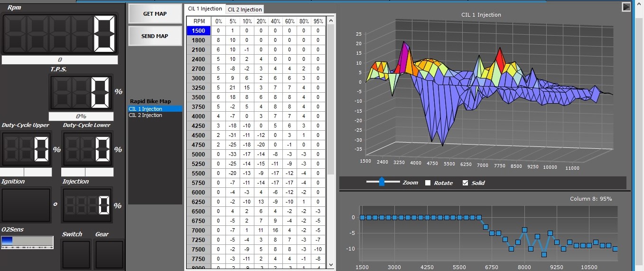Image resolution: width=644 pixels, height=271 pixels.
Task: Click the Rpm digital display
Action: click(x=60, y=33)
